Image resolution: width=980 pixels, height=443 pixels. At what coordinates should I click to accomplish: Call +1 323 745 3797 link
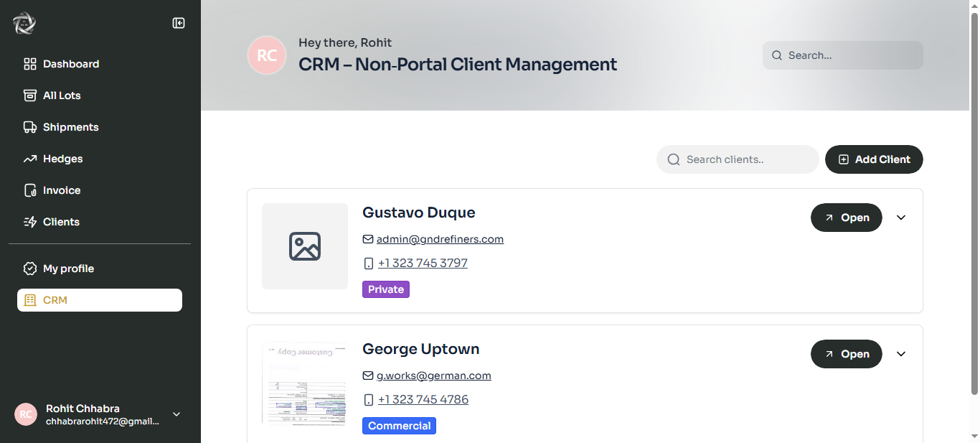pos(423,264)
